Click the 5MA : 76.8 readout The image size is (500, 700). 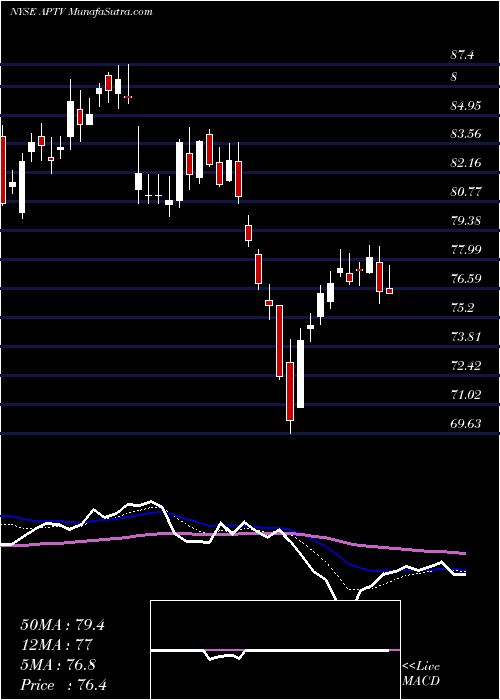pyautogui.click(x=58, y=665)
